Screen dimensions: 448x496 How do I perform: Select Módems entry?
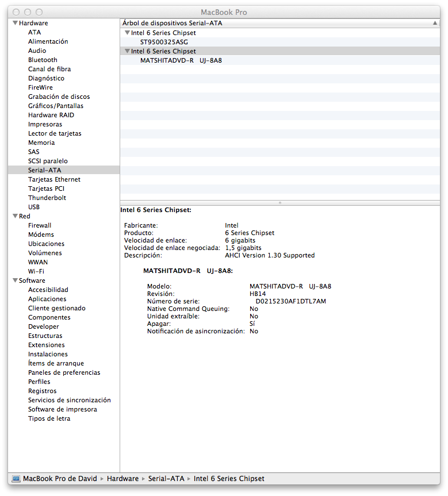coord(41,234)
